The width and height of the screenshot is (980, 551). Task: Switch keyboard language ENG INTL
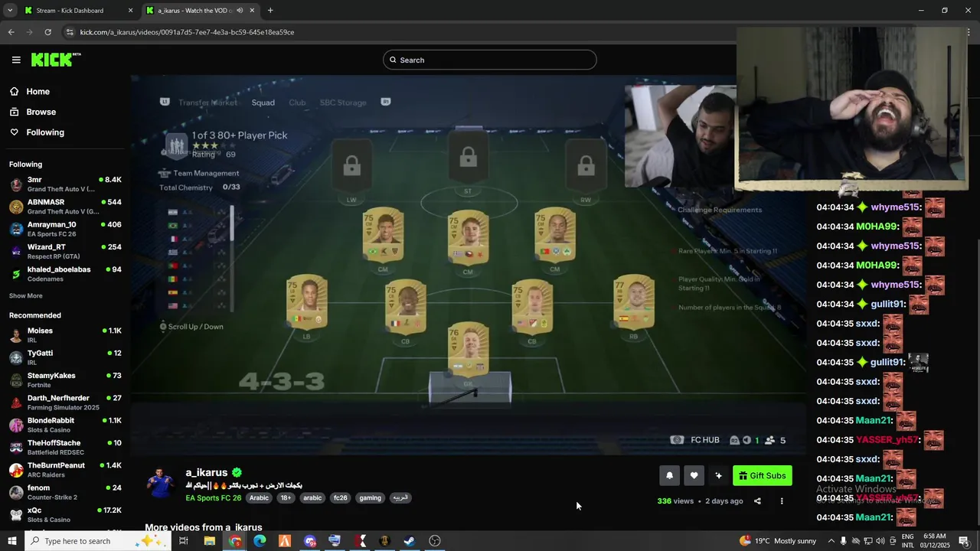907,541
